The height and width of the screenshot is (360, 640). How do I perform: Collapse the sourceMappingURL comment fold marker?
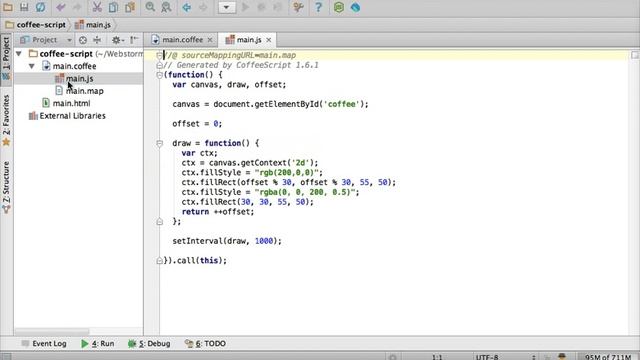pyautogui.click(x=160, y=55)
